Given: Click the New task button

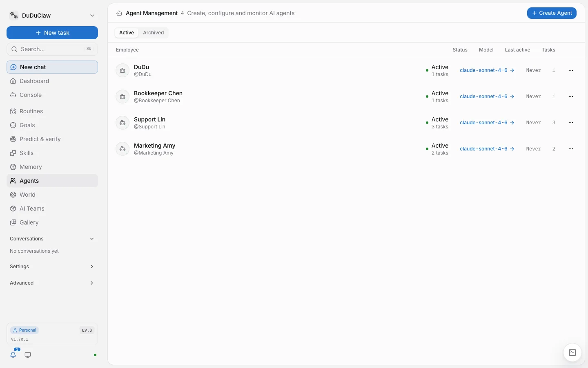Looking at the screenshot, I should click(52, 33).
